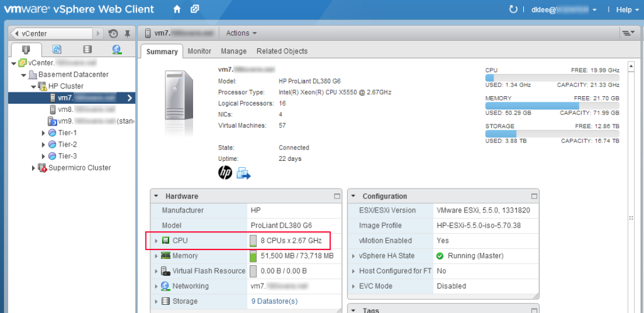Expand the Tier-1 resource pool

tap(43, 133)
